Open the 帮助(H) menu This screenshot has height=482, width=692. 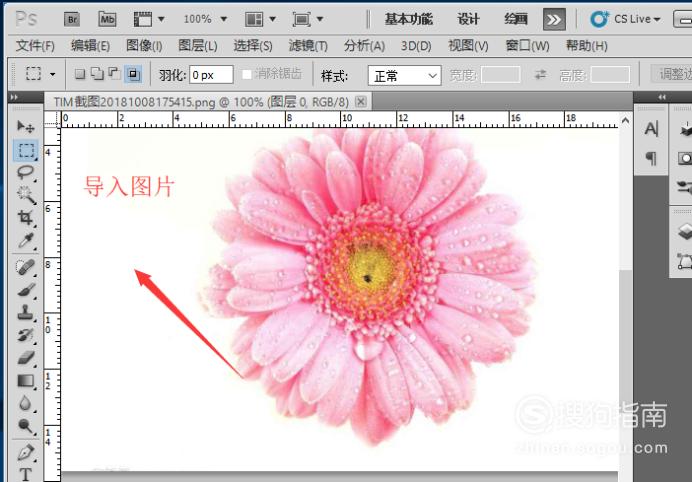(587, 46)
